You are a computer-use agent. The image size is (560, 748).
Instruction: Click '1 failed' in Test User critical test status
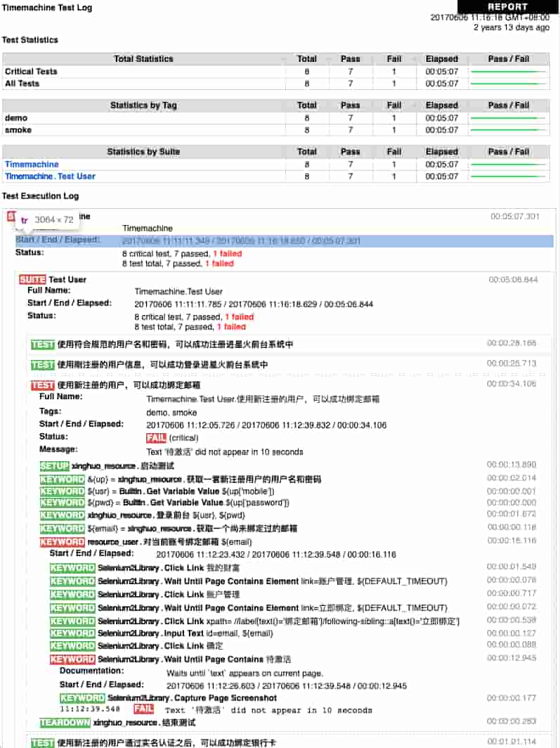(240, 317)
